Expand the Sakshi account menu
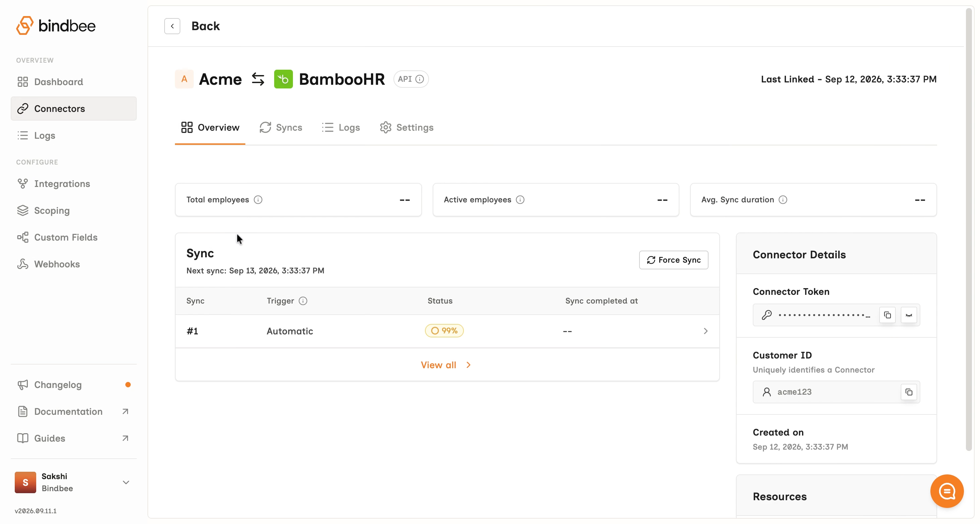980x524 pixels. (x=126, y=482)
